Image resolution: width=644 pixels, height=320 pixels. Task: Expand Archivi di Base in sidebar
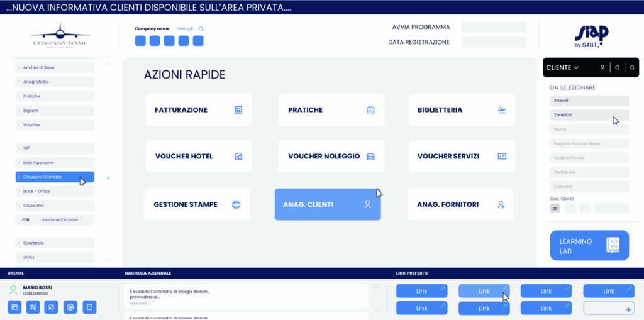pos(55,67)
